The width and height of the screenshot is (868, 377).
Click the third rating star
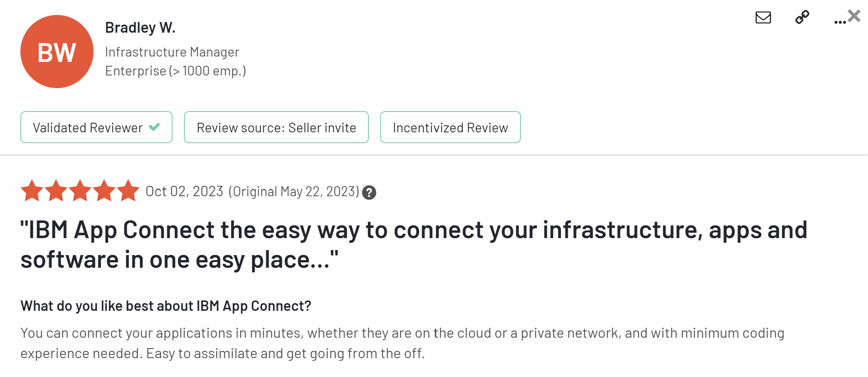click(x=80, y=191)
